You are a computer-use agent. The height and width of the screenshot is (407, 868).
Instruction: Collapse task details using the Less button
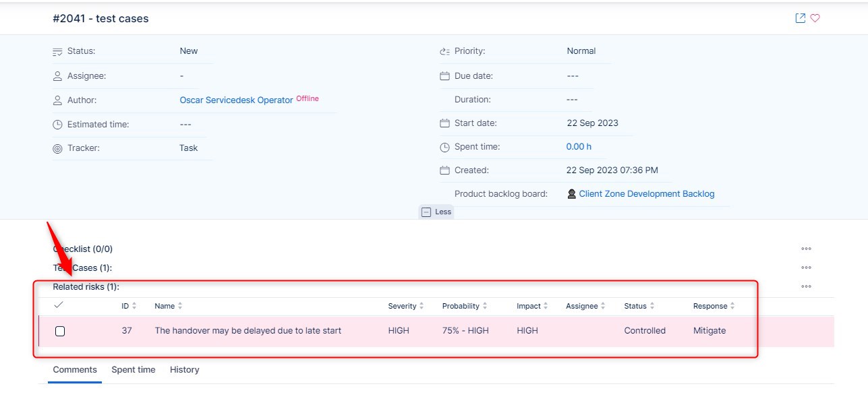coord(436,211)
